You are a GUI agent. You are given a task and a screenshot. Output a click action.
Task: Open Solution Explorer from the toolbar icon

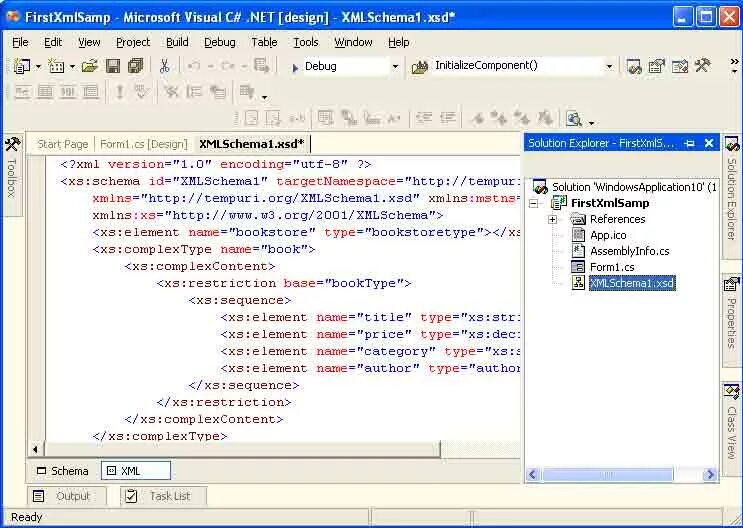click(634, 66)
